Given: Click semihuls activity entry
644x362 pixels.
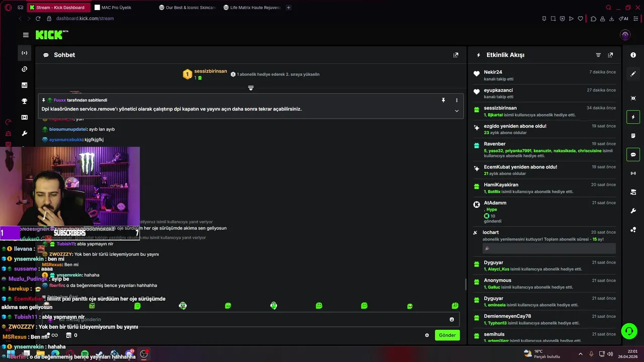Looking at the screenshot, I should pos(545,337).
